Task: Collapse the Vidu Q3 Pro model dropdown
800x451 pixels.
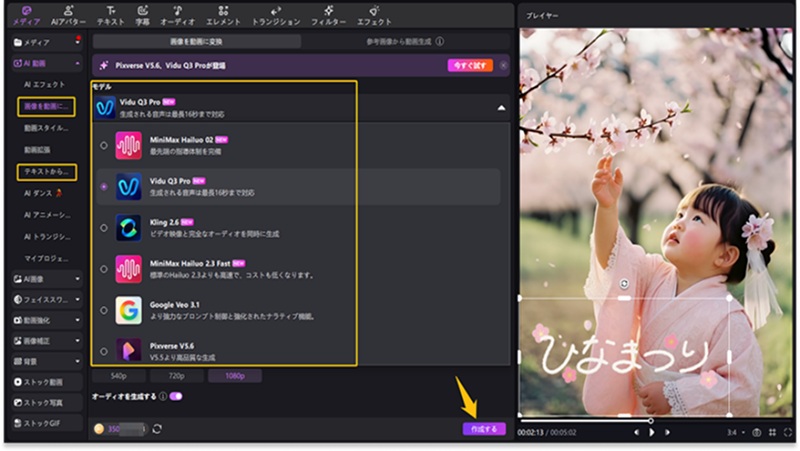Action: click(502, 108)
